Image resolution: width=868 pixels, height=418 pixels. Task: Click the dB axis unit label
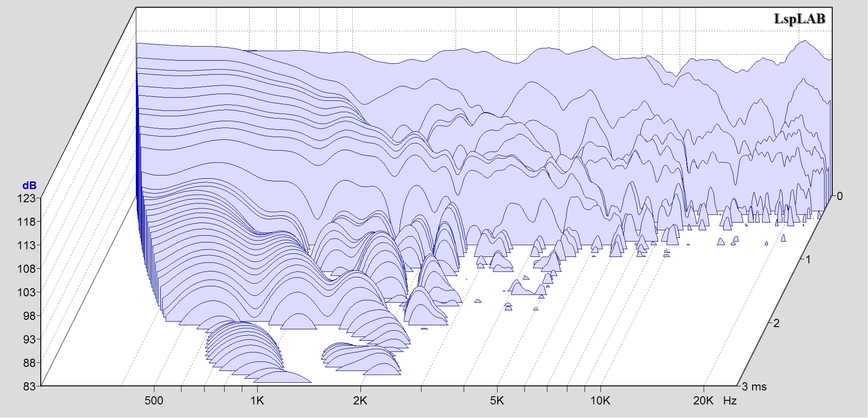click(29, 186)
